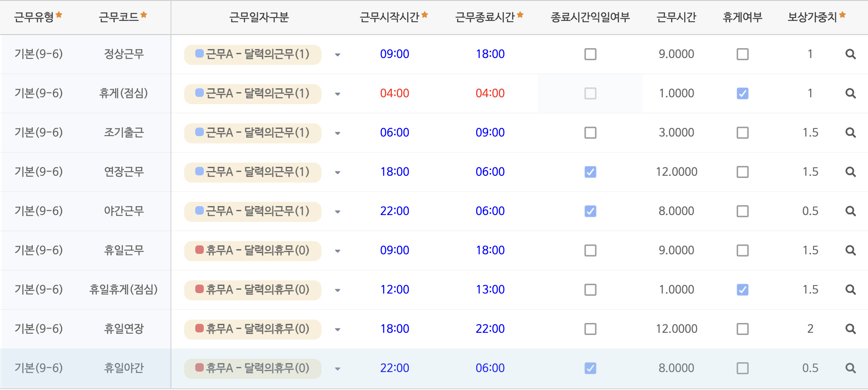Open 근무일자구분 dropdown arrow in 휴일근무 row
This screenshot has height=390, width=868.
coord(338,251)
